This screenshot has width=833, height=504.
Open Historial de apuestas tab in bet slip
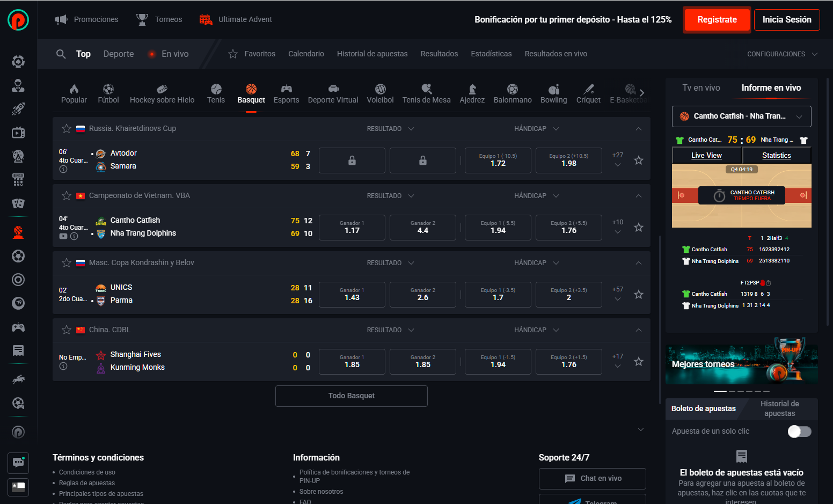[x=780, y=408]
